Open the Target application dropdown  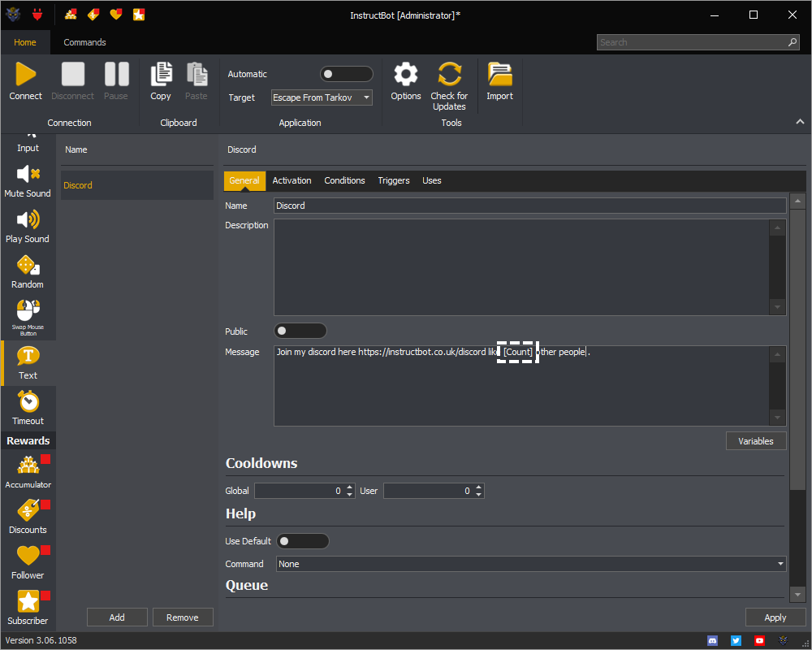click(322, 97)
